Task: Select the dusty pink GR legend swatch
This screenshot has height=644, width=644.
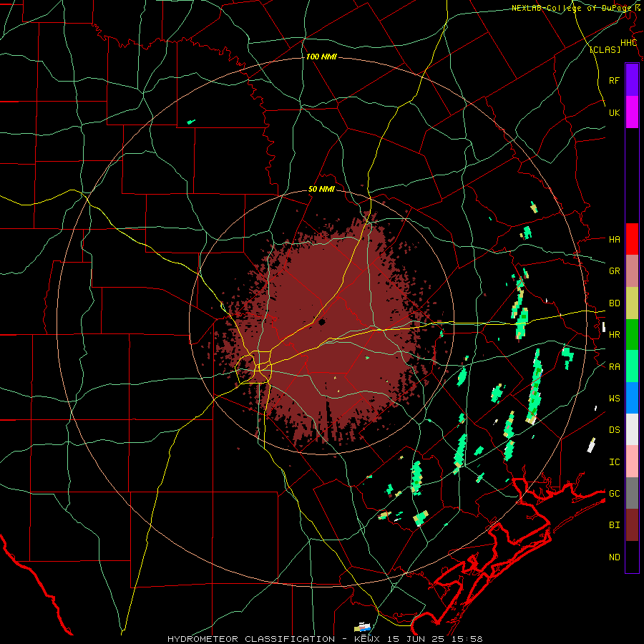Action: pyautogui.click(x=632, y=271)
